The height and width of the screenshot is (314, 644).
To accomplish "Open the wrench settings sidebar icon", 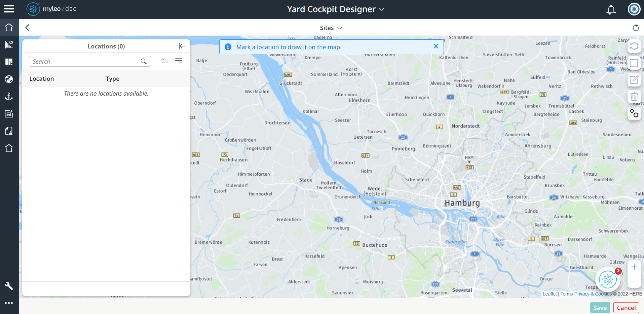I will pos(9,286).
